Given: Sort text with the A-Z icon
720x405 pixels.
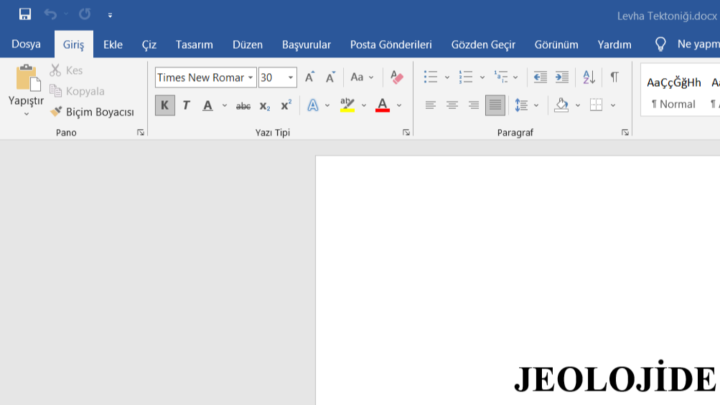Looking at the screenshot, I should click(x=589, y=77).
